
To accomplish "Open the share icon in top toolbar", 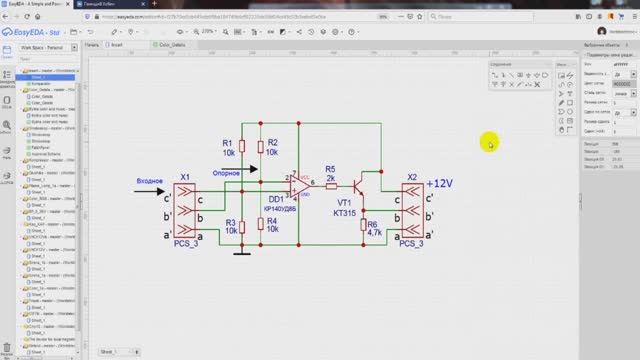I will (299, 32).
